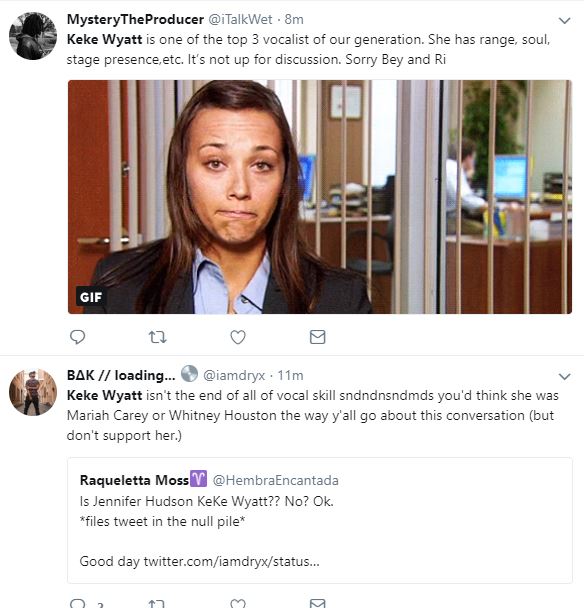
Task: Open the MysteryTheProducer display name link
Action: point(135,19)
